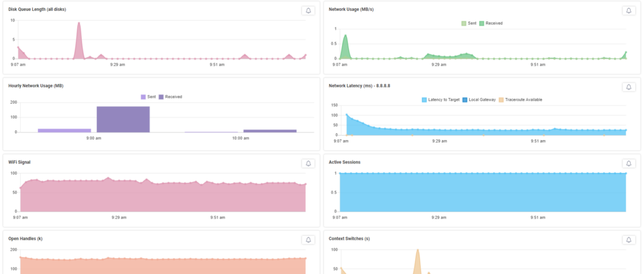Click the alert bell on Network Usage panel
The width and height of the screenshot is (644, 274).
[628, 11]
